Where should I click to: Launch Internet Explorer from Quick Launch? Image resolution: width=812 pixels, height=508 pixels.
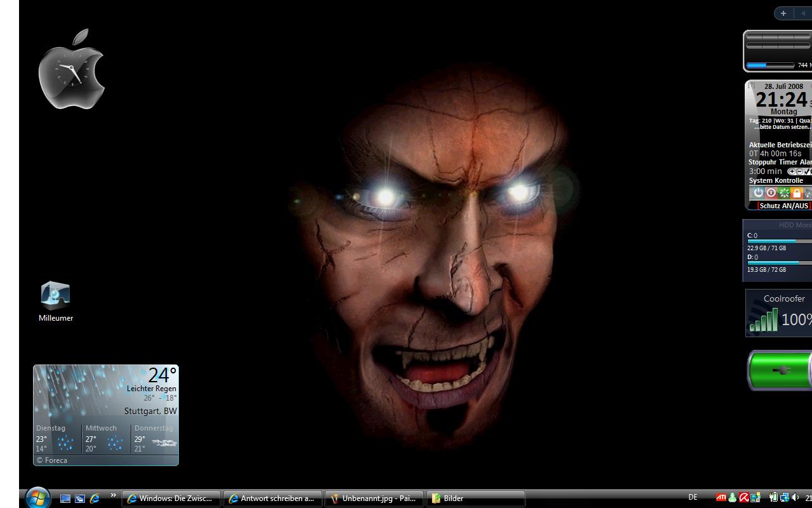(95, 499)
